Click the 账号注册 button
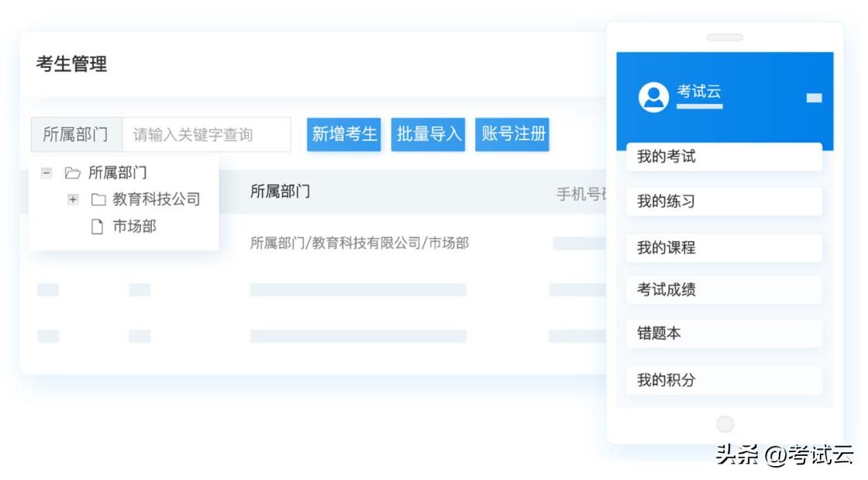Viewport: 868px width, 480px height. point(512,133)
